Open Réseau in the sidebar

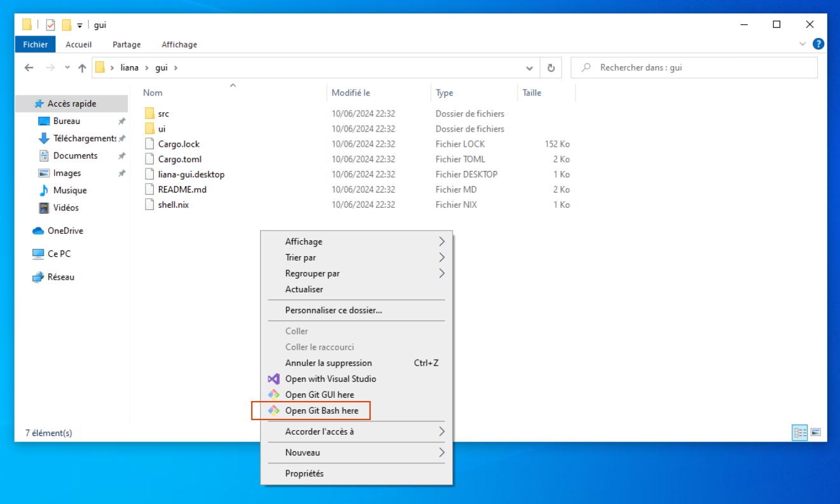pyautogui.click(x=60, y=277)
